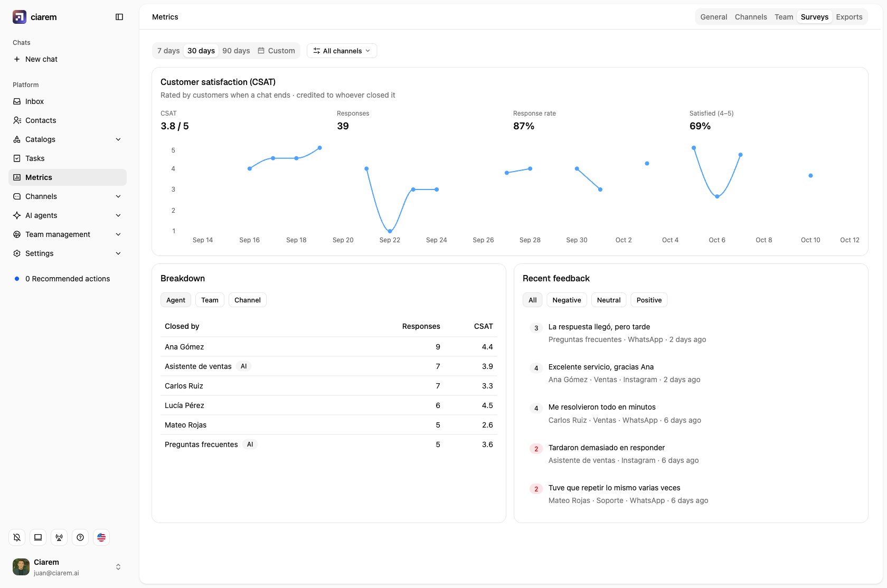Screen dimensions: 887x588
Task: Open 0 Recommended actions
Action: [68, 279]
